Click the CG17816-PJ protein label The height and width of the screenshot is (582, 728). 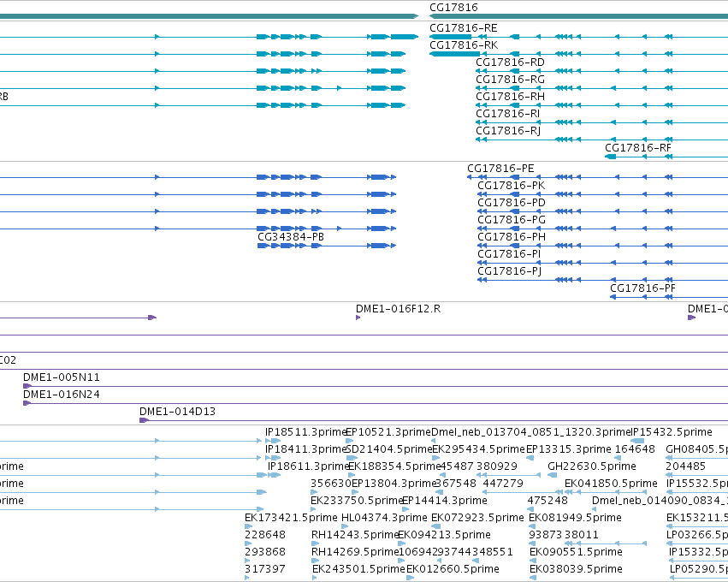509,271
